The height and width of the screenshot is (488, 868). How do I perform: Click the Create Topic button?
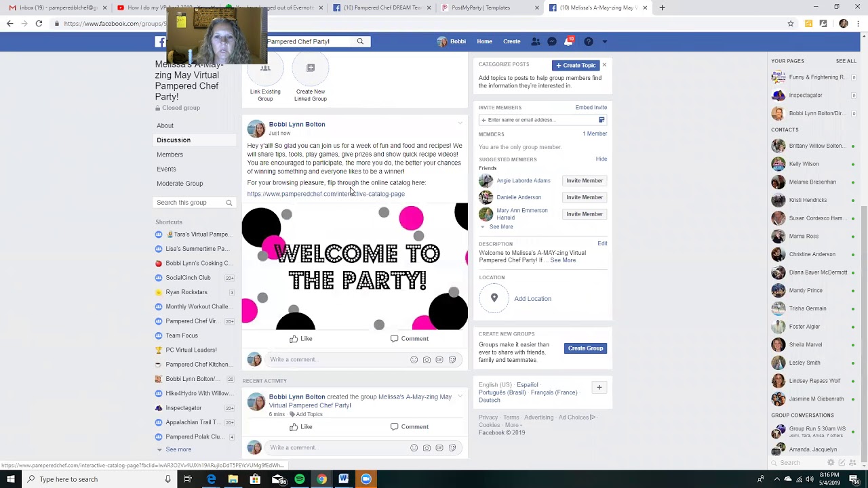pyautogui.click(x=576, y=65)
